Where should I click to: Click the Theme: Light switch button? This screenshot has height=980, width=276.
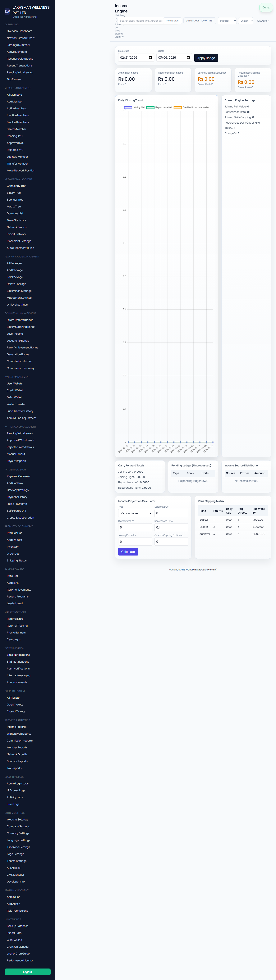pyautogui.click(x=172, y=21)
